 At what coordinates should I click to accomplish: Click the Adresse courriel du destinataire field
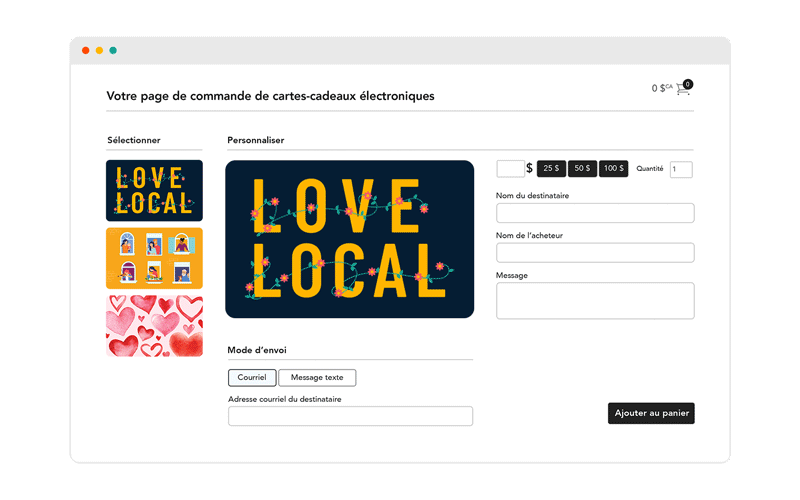click(350, 416)
